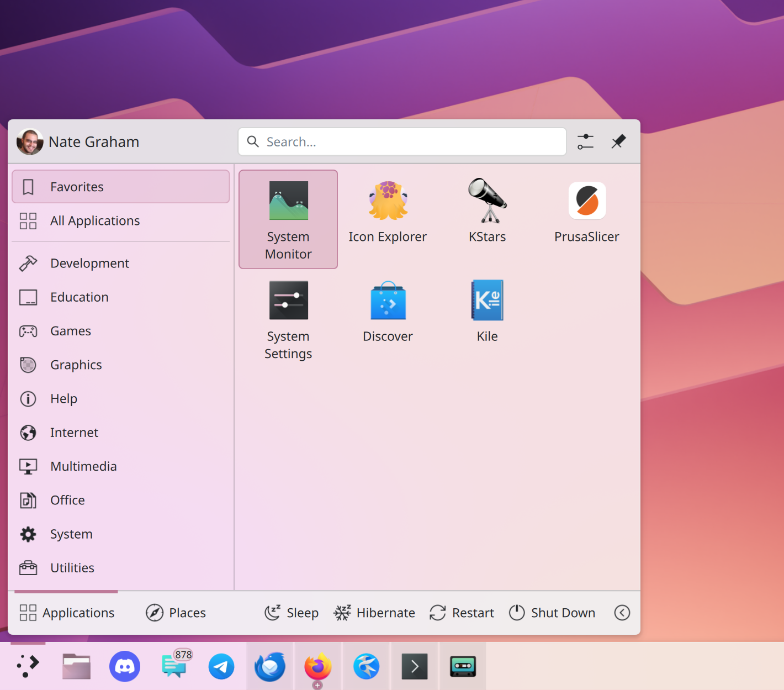Pin the launcher menu open
784x690 pixels.
pos(618,142)
